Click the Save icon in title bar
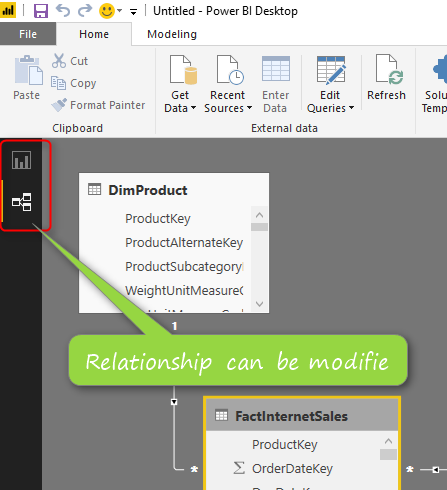This screenshot has width=447, height=490. pyautogui.click(x=41, y=11)
